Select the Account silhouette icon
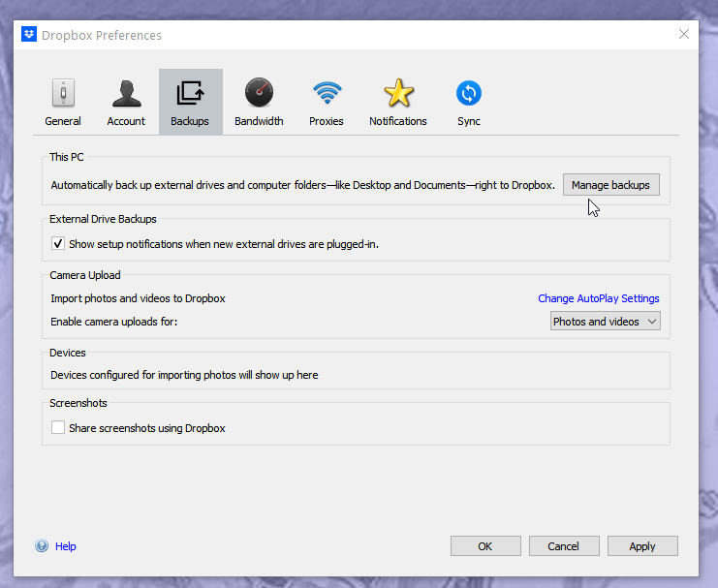718x588 pixels. [x=126, y=94]
